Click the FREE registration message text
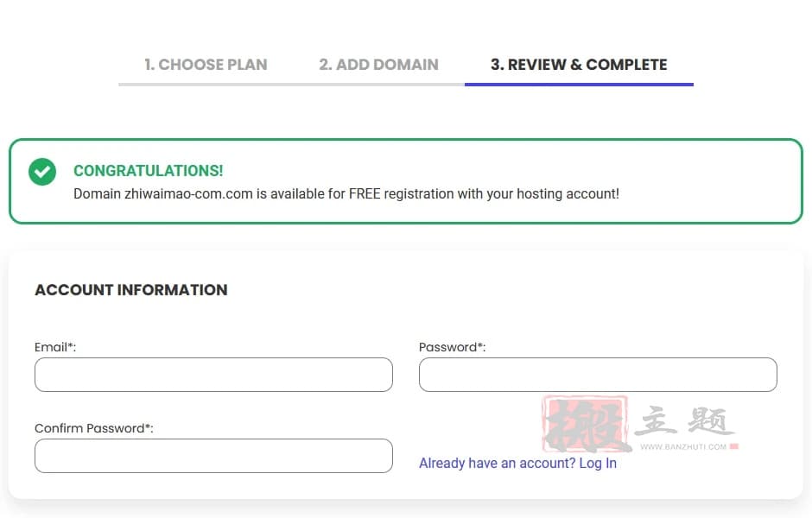Image resolution: width=812 pixels, height=518 pixels. click(x=346, y=194)
